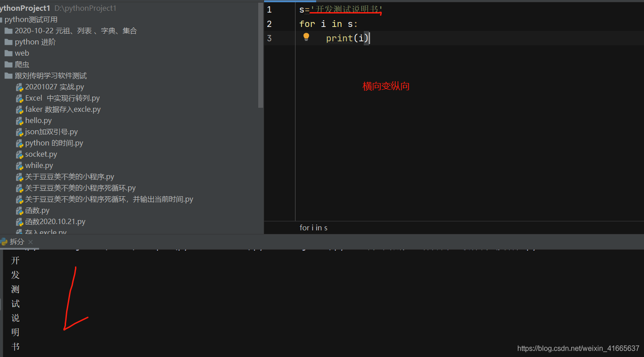Click the Python icon on the '拆分' run tab

click(x=4, y=242)
